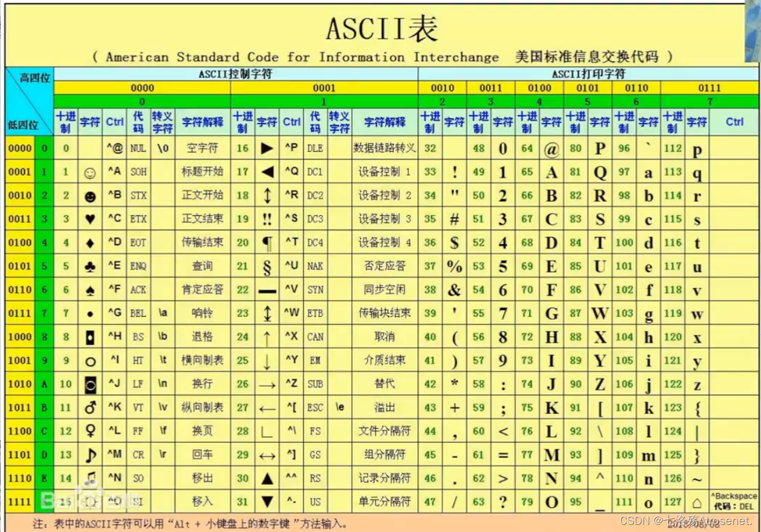Select the '退格' explanation cell

point(202,336)
